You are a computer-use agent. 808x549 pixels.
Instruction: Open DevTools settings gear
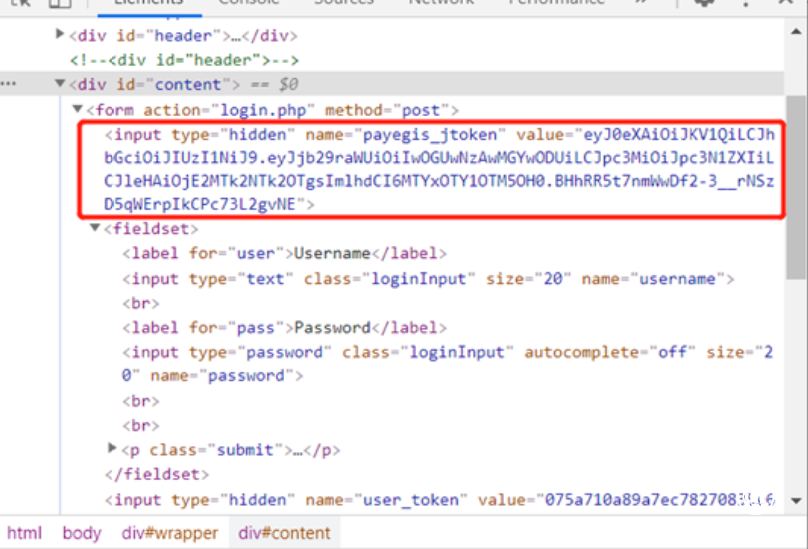click(705, 3)
